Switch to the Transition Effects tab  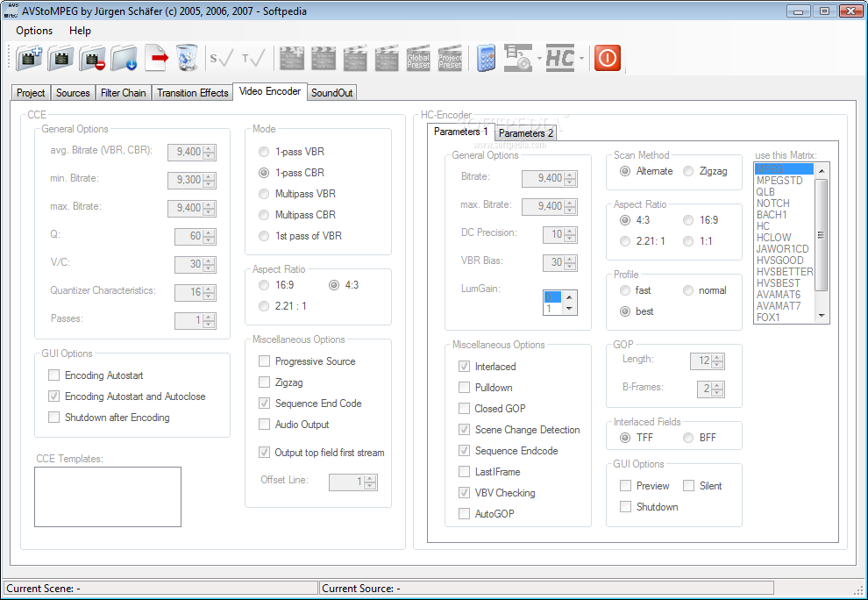coord(193,92)
